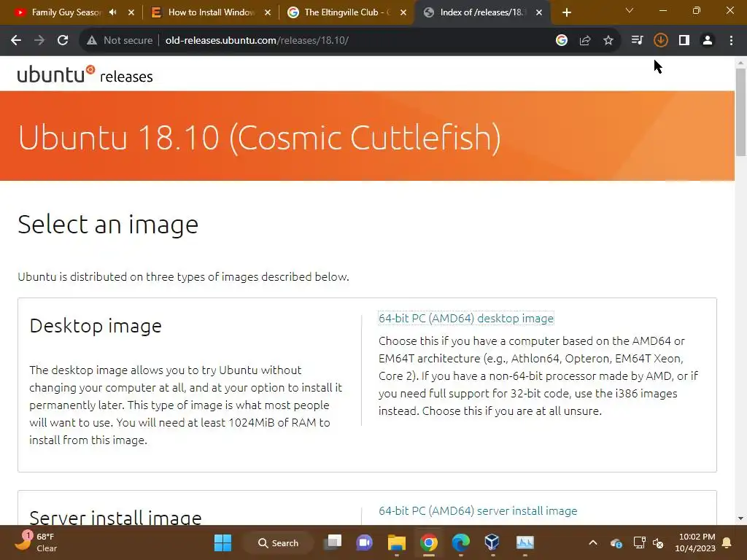Click the address bar URL
747x560 pixels.
[x=258, y=41]
